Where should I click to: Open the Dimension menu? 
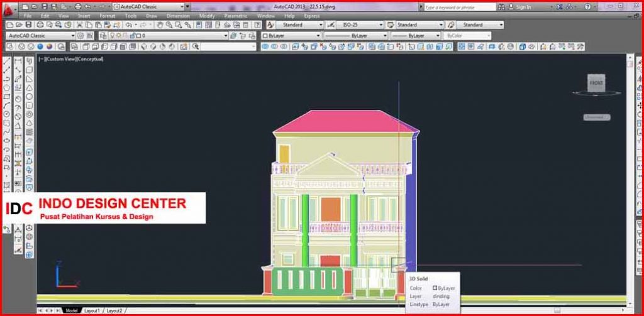(178, 16)
